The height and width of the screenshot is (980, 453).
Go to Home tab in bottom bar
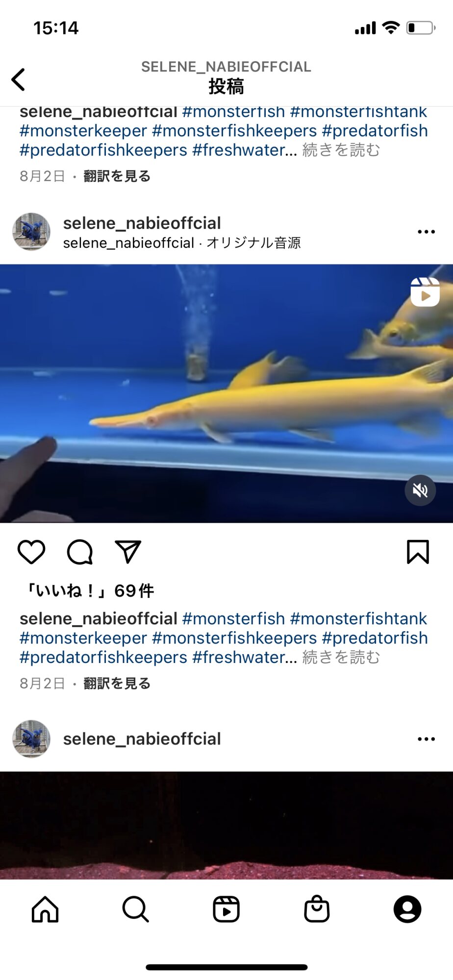[x=45, y=909]
